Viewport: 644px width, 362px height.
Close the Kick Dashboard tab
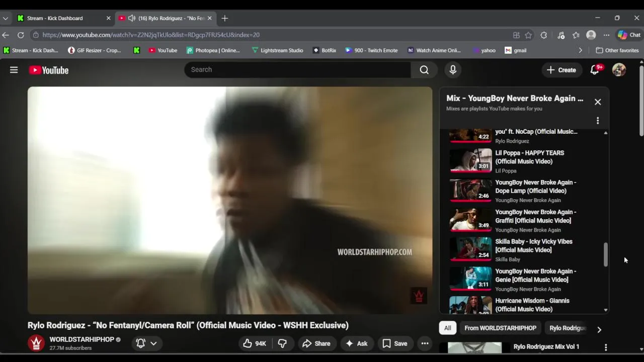(x=108, y=18)
